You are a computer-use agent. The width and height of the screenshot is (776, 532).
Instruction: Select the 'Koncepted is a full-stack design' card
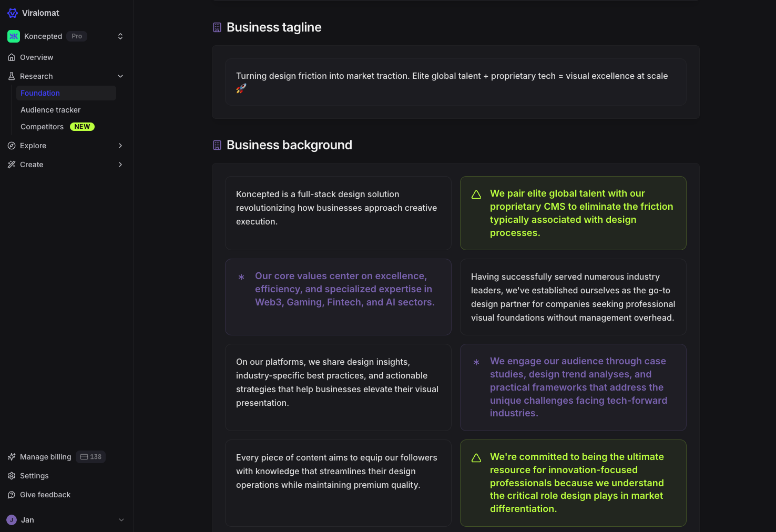tap(338, 213)
